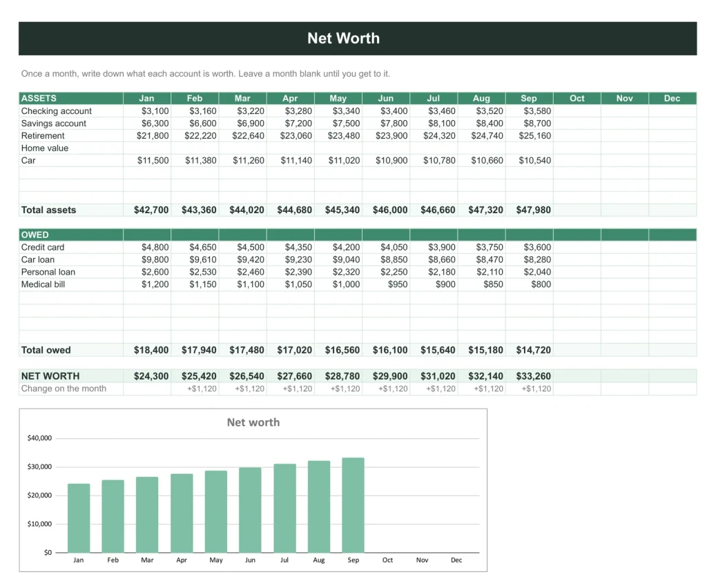Viewport: 707px width, 588px height.
Task: Select the OWED header cell
Action: [x=71, y=235]
